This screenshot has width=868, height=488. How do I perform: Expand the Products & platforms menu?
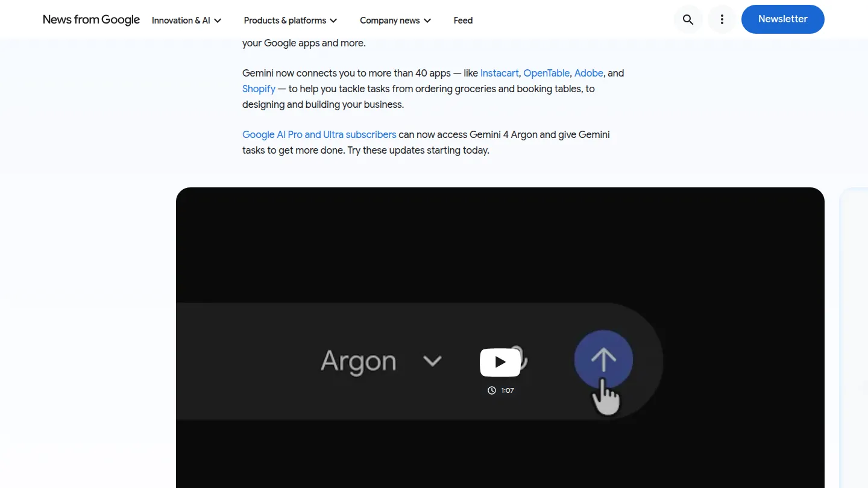point(291,20)
